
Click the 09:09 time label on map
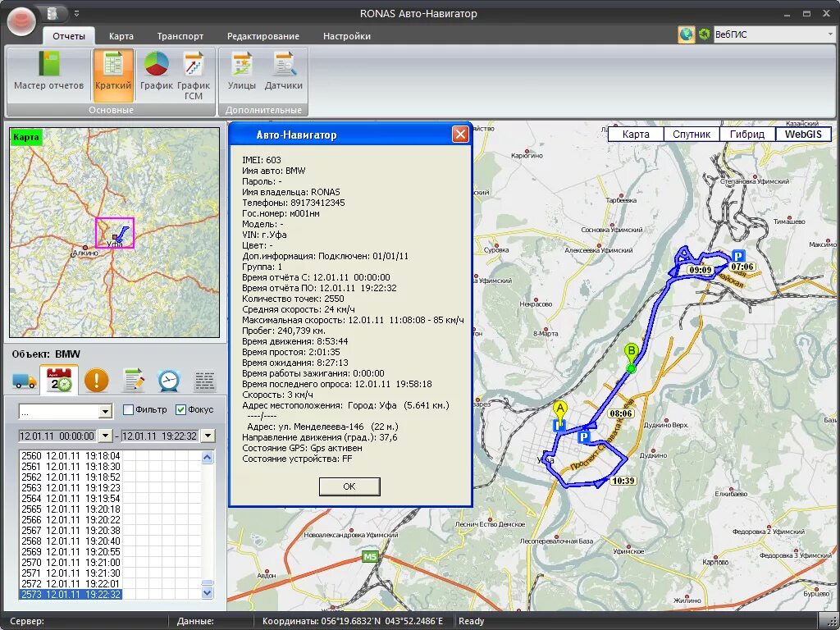coord(701,270)
